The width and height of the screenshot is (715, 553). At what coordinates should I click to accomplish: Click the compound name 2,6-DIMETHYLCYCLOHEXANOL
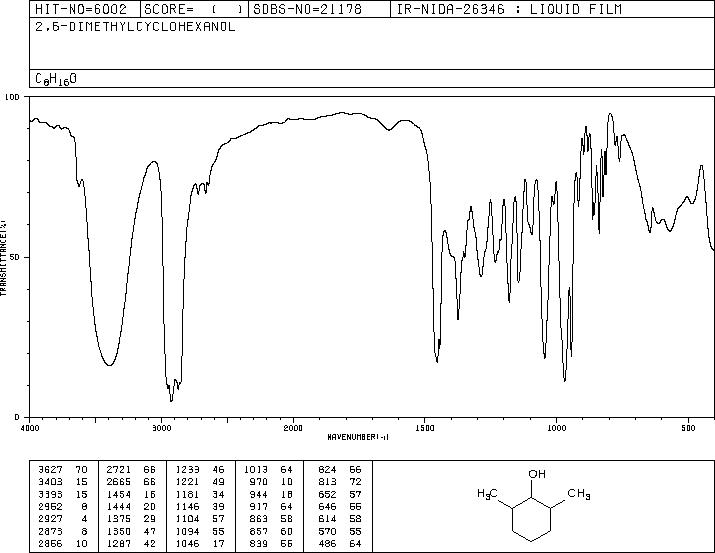[135, 27]
